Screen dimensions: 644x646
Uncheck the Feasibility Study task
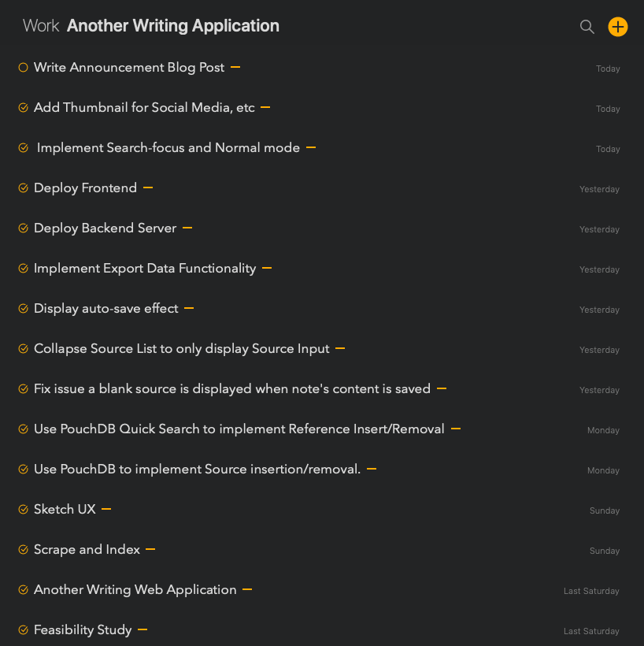(24, 629)
